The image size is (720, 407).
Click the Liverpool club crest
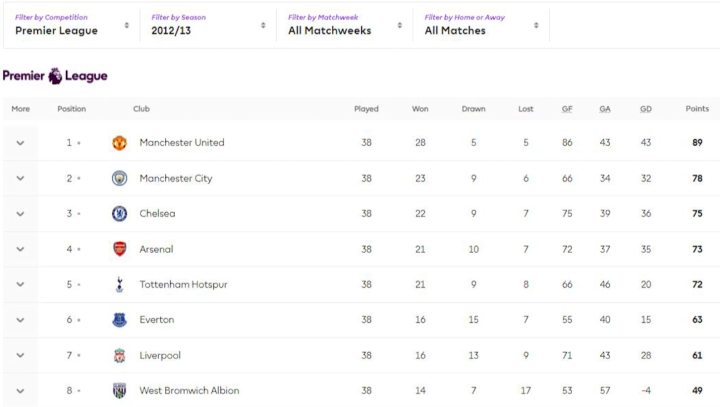[120, 356]
